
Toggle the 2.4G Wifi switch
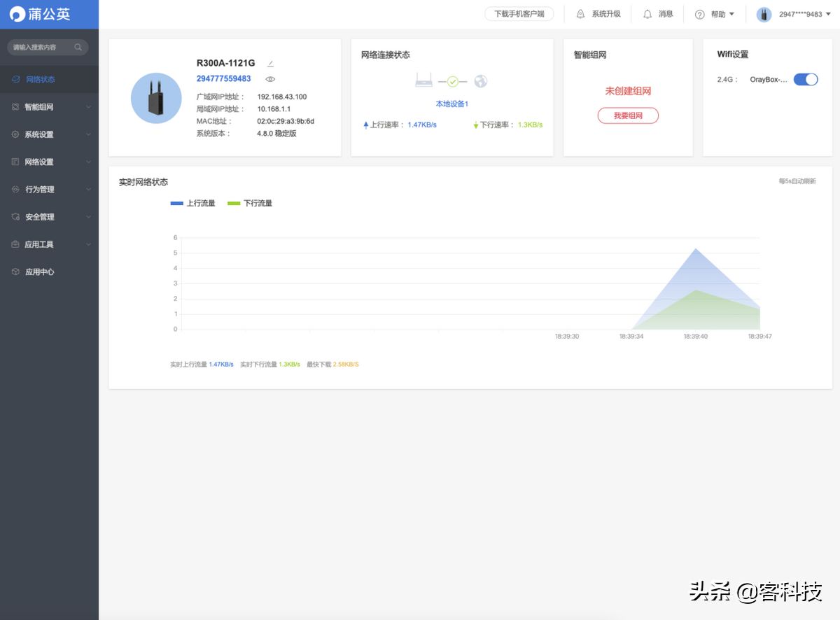pyautogui.click(x=806, y=79)
